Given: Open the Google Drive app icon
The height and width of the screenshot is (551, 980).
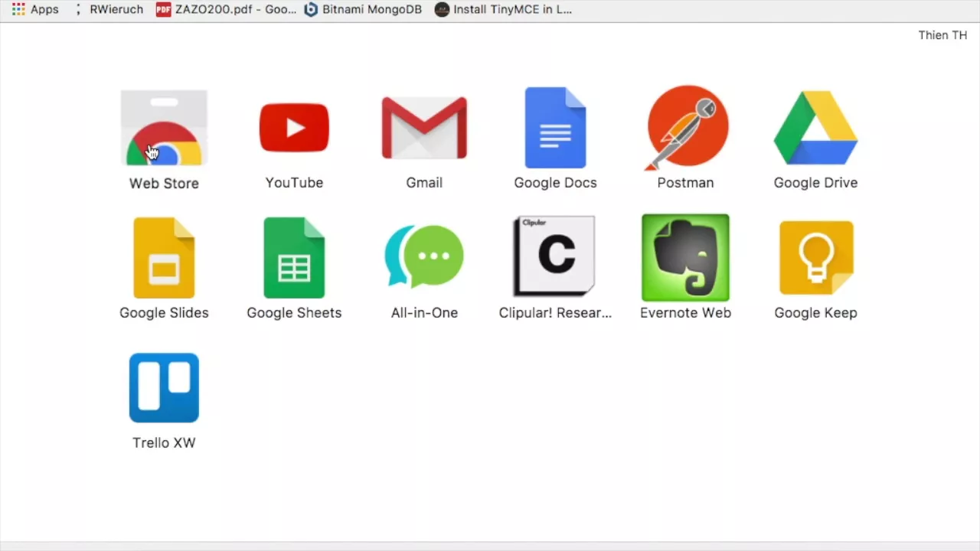Looking at the screenshot, I should point(815,128).
